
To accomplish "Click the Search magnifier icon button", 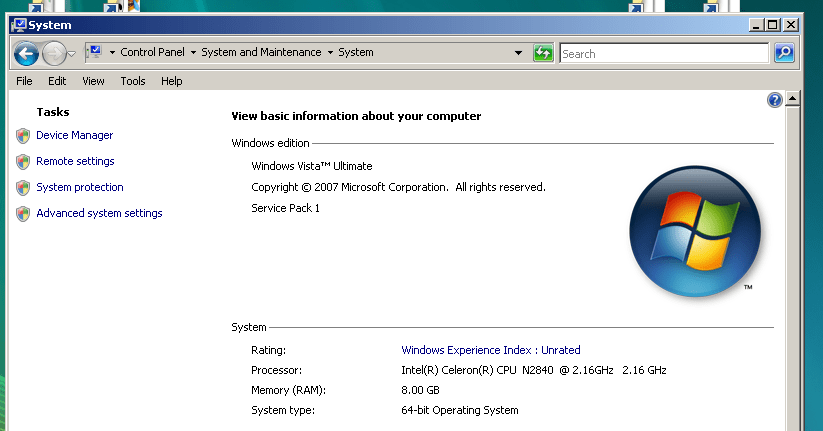I will pyautogui.click(x=785, y=53).
